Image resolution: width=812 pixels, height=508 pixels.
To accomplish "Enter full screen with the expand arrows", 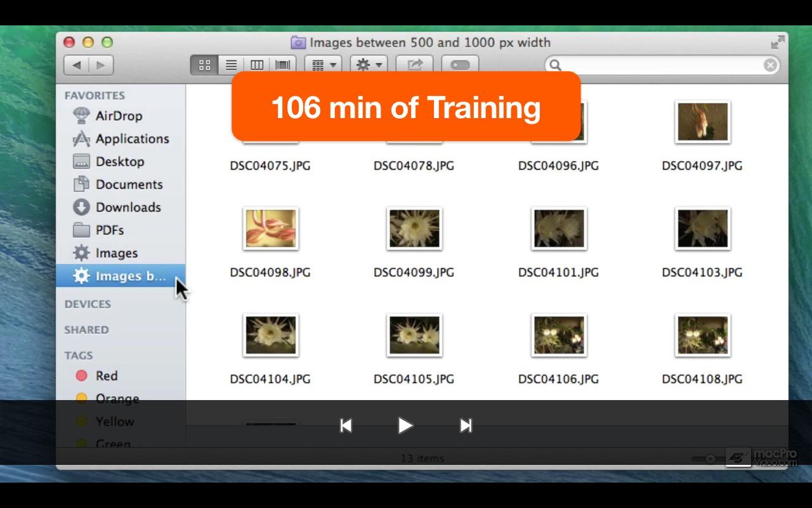I will [x=777, y=43].
